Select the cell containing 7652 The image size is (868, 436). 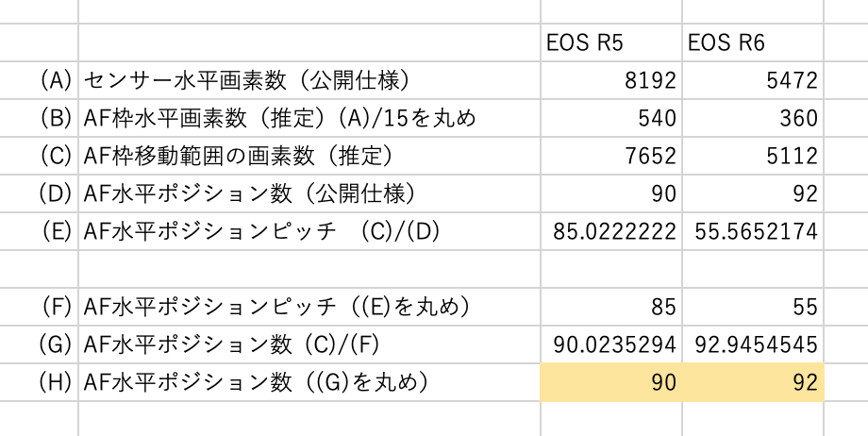[610, 157]
